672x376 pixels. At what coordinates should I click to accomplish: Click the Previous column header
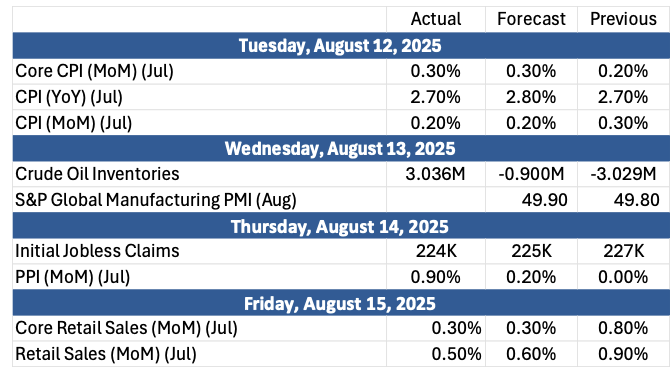point(624,19)
